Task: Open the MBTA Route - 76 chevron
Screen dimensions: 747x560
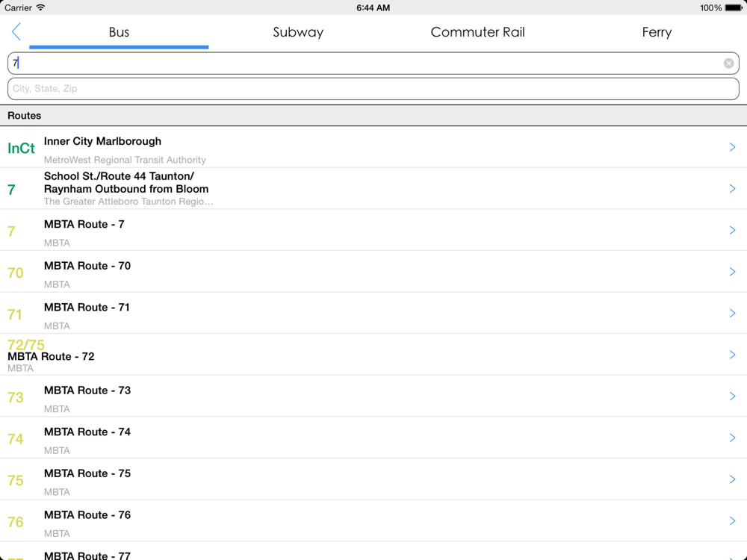Action: (x=732, y=520)
